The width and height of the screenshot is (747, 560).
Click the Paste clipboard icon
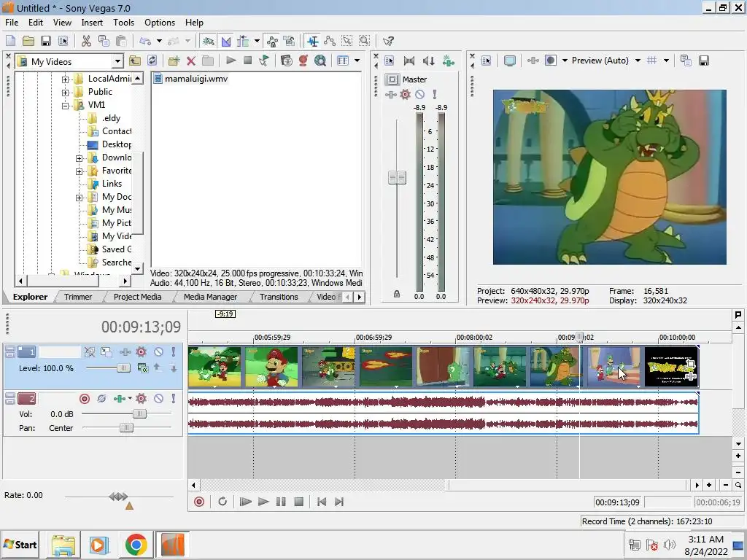122,41
